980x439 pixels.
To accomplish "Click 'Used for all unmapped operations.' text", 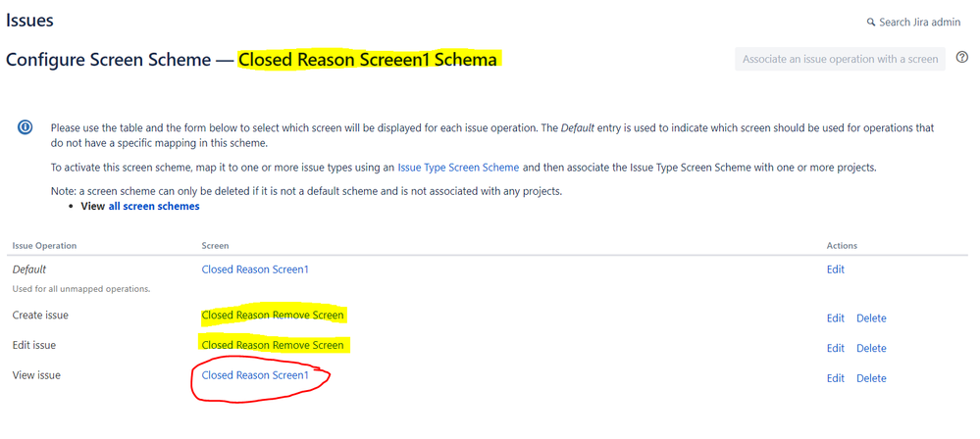I will (81, 289).
